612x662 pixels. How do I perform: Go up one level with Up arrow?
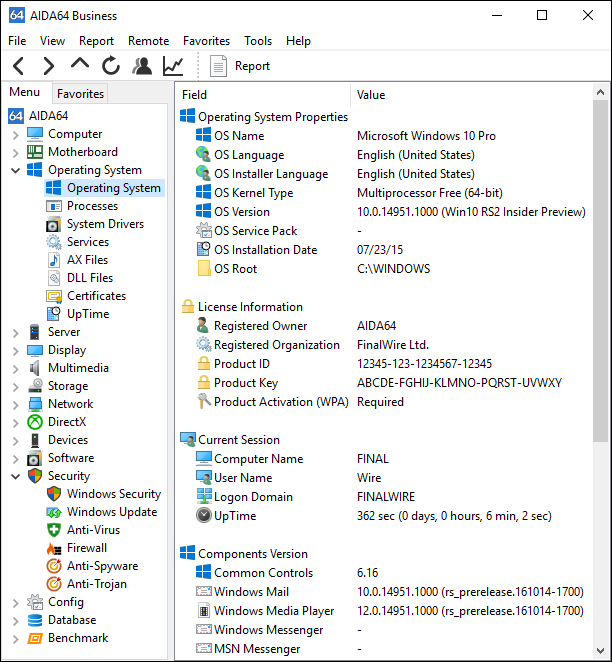80,65
